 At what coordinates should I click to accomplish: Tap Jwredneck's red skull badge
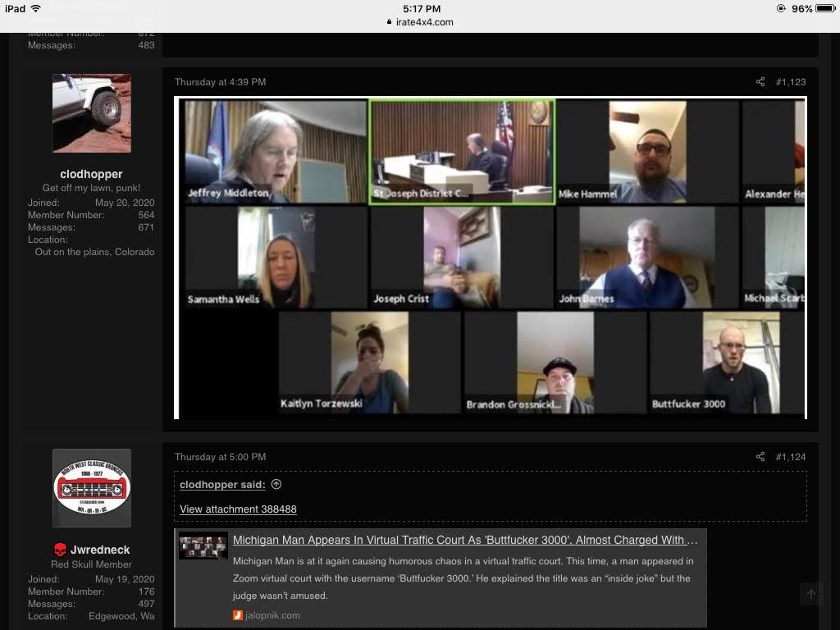point(60,550)
